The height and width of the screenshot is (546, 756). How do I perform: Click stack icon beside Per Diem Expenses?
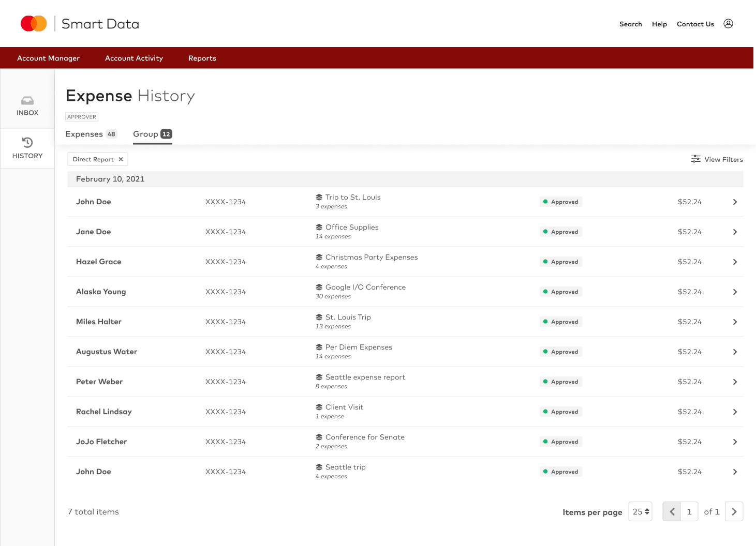319,347
